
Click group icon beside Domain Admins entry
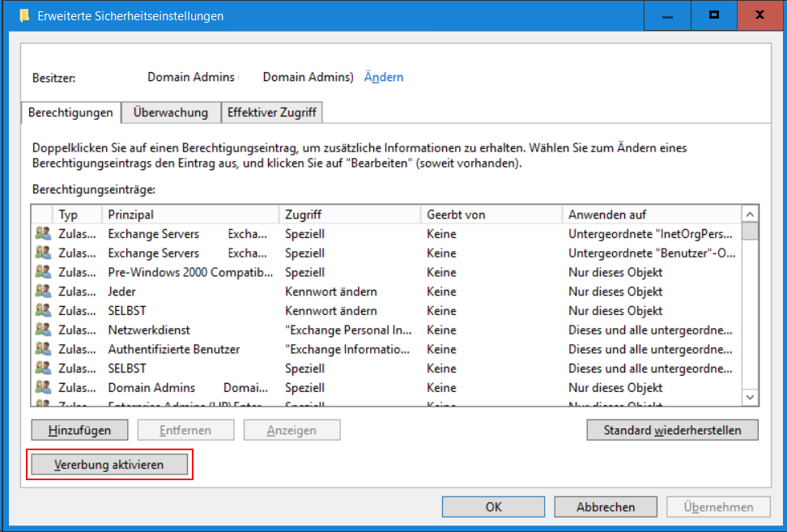point(43,388)
